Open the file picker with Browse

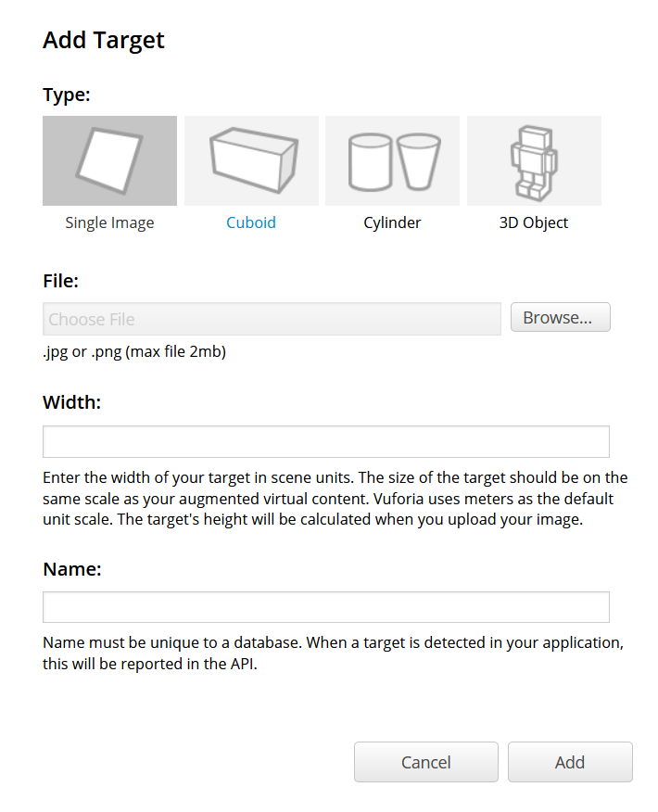pos(560,317)
